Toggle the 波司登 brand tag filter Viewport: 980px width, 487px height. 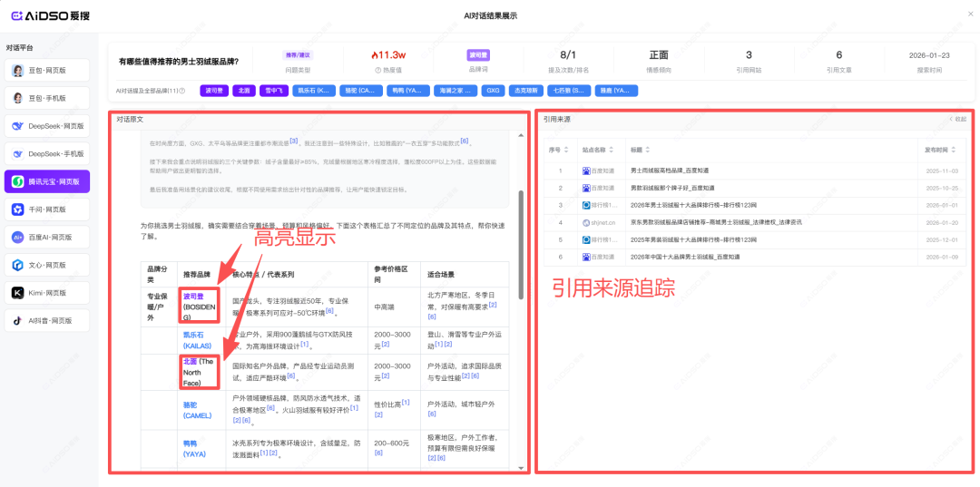[214, 91]
